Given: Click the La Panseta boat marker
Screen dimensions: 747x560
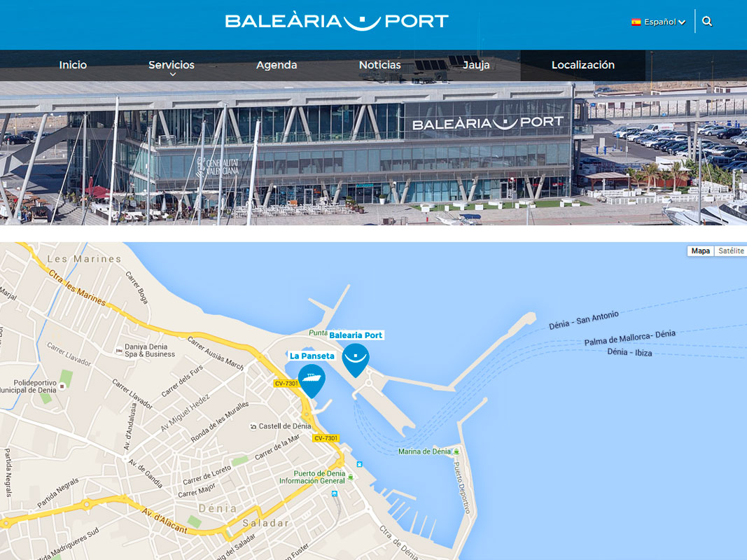Looking at the screenshot, I should [312, 381].
